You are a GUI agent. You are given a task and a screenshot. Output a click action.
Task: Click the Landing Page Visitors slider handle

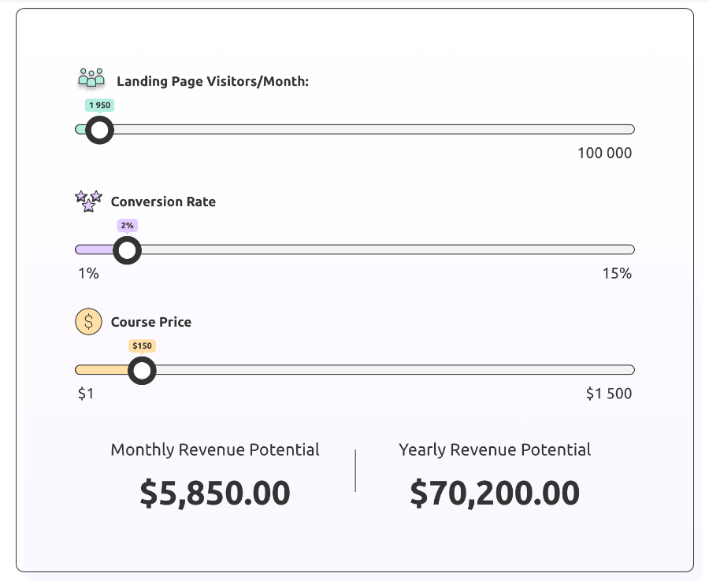coord(99,130)
